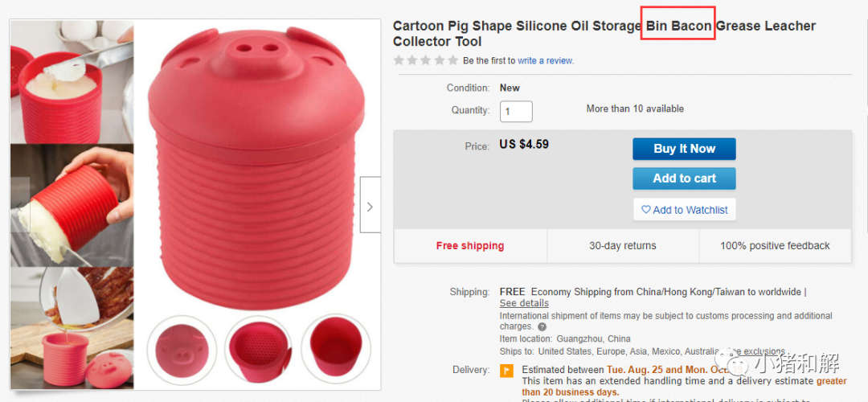Select the first rating star
This screenshot has width=868, height=402.
tap(398, 60)
